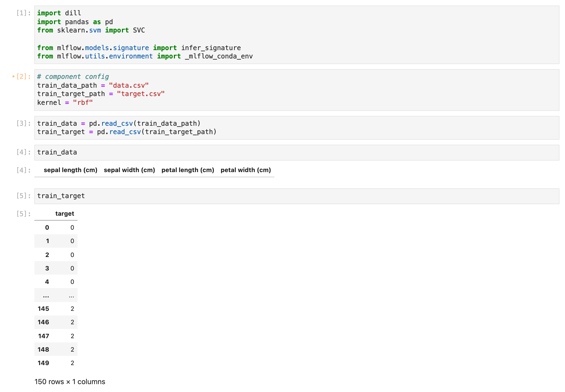Click the 'petal width (cm)' column header
Viewport: 565px width, 392px height.
pyautogui.click(x=246, y=170)
